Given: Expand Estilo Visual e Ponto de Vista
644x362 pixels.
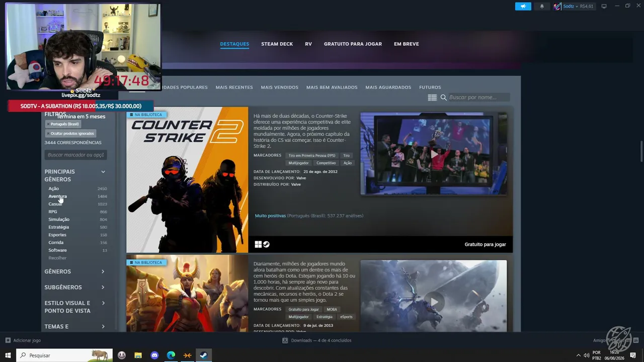Looking at the screenshot, I should point(75,307).
